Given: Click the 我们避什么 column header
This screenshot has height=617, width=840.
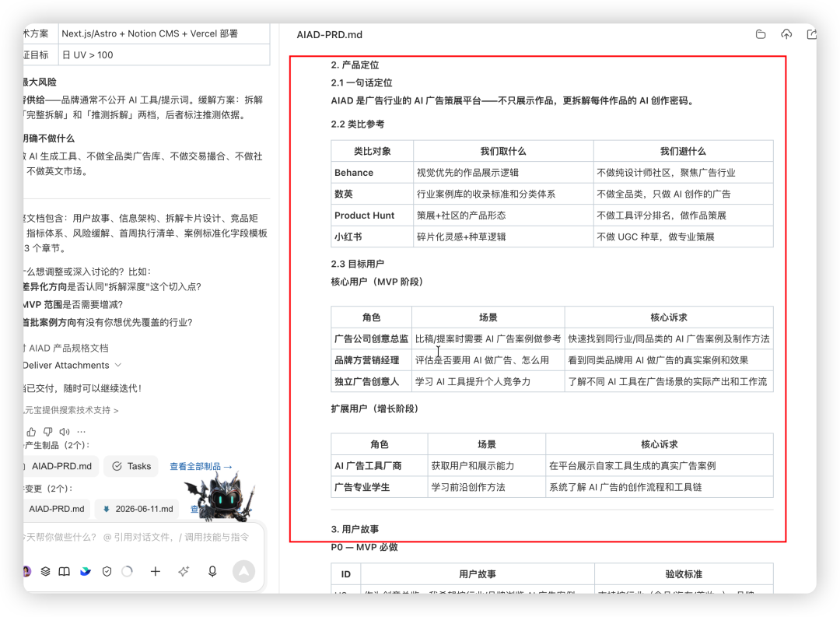Looking at the screenshot, I should click(x=683, y=151).
